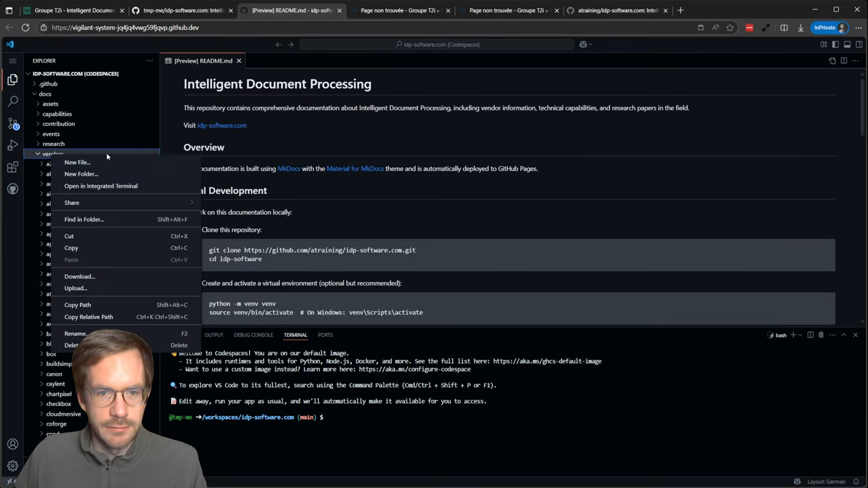This screenshot has width=868, height=488.
Task: Close the README.md preview tab
Action: tap(239, 61)
